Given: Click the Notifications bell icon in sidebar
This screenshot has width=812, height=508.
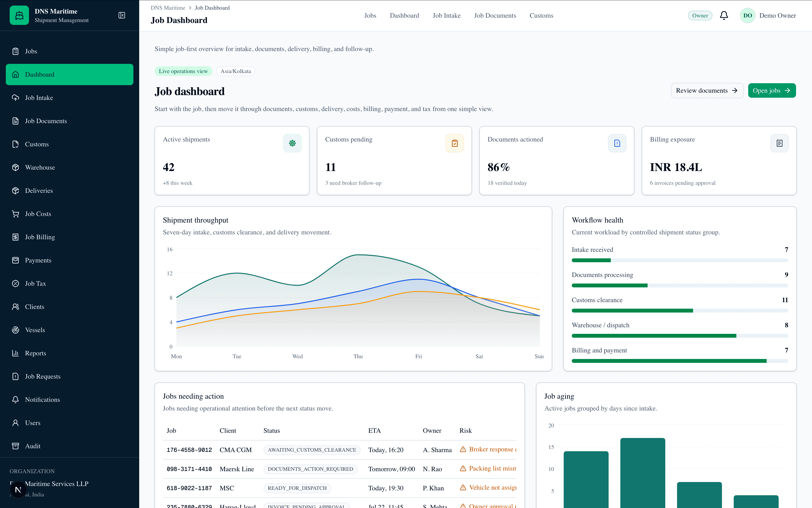Looking at the screenshot, I should tap(15, 399).
